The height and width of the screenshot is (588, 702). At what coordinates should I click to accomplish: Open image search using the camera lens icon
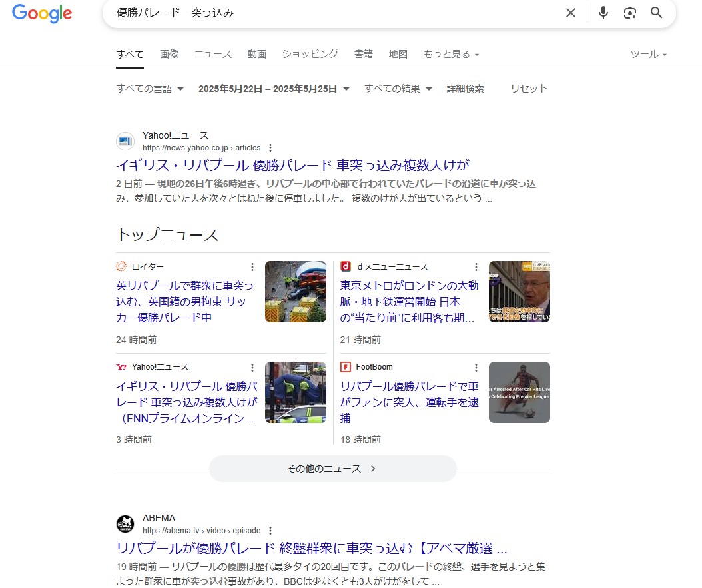click(x=630, y=13)
